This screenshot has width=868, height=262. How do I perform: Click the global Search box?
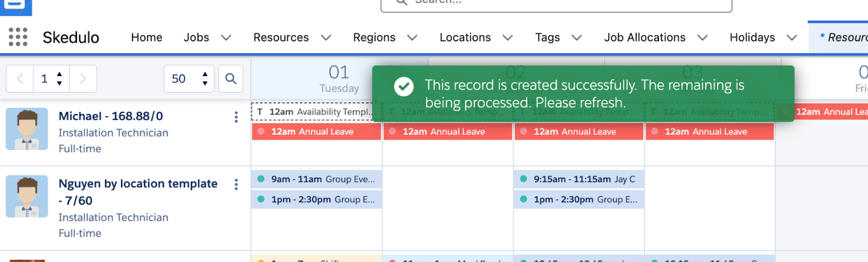pos(556,4)
